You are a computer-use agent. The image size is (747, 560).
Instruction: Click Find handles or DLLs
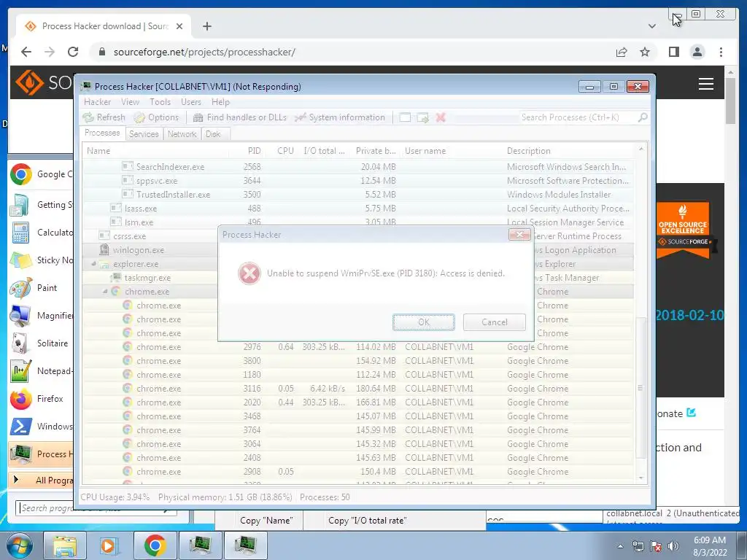click(x=239, y=117)
